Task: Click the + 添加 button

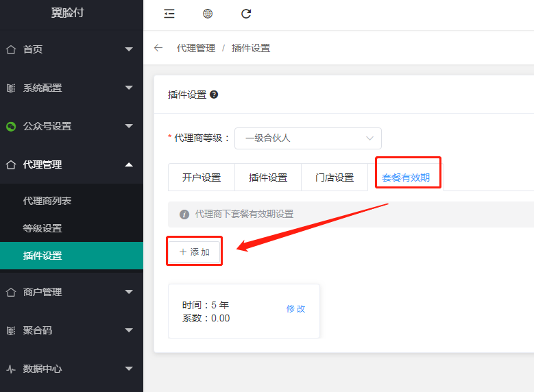Action: (x=194, y=252)
